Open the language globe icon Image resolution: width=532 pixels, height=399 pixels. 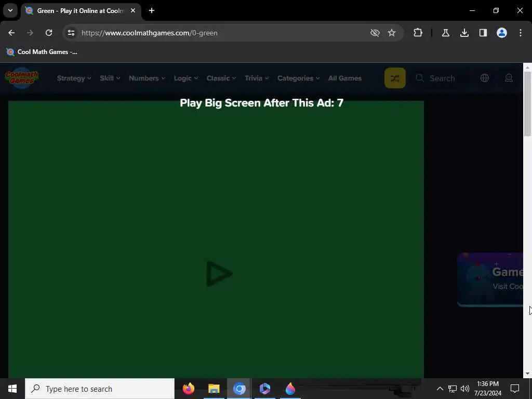pos(485,78)
